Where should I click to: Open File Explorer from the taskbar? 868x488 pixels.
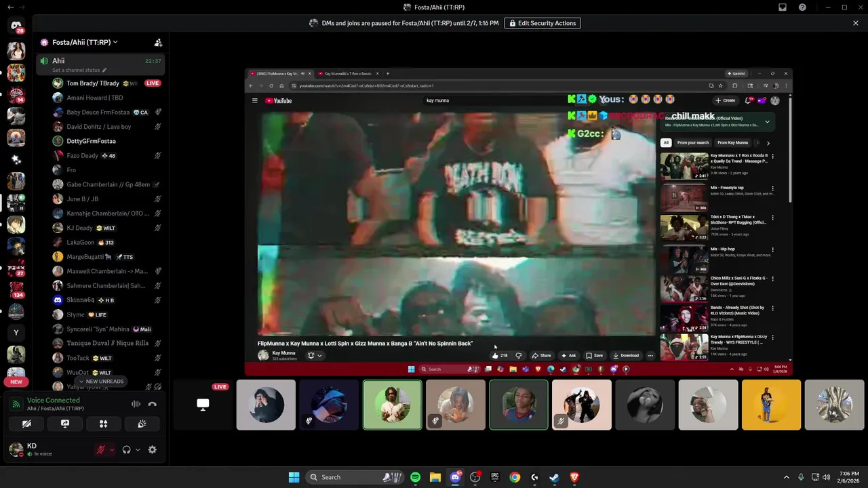point(435,477)
